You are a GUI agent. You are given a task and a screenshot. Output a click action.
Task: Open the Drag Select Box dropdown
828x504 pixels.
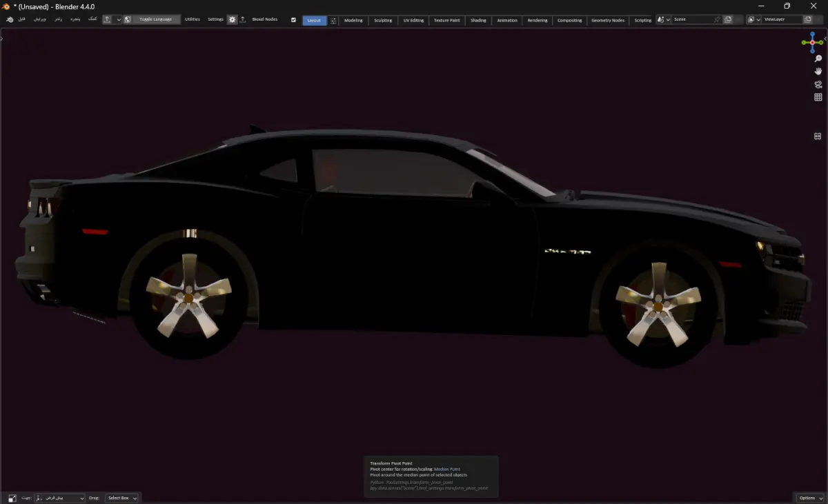pyautogui.click(x=121, y=498)
